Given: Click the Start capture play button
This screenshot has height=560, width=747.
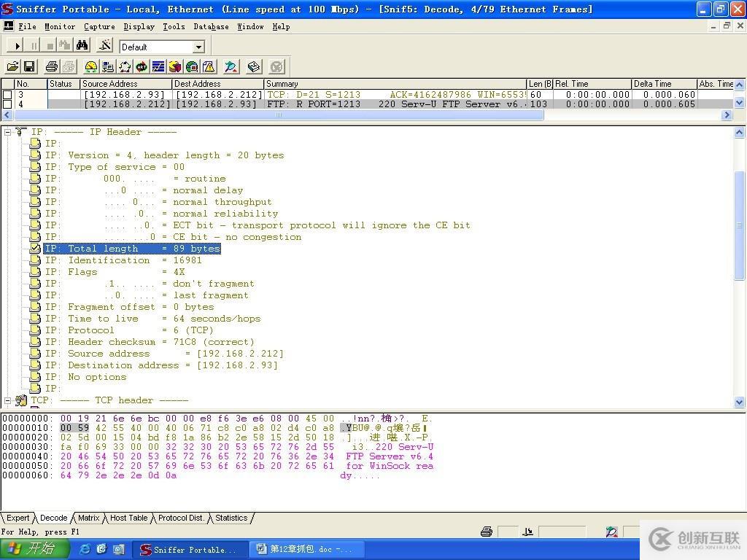Looking at the screenshot, I should click(18, 46).
